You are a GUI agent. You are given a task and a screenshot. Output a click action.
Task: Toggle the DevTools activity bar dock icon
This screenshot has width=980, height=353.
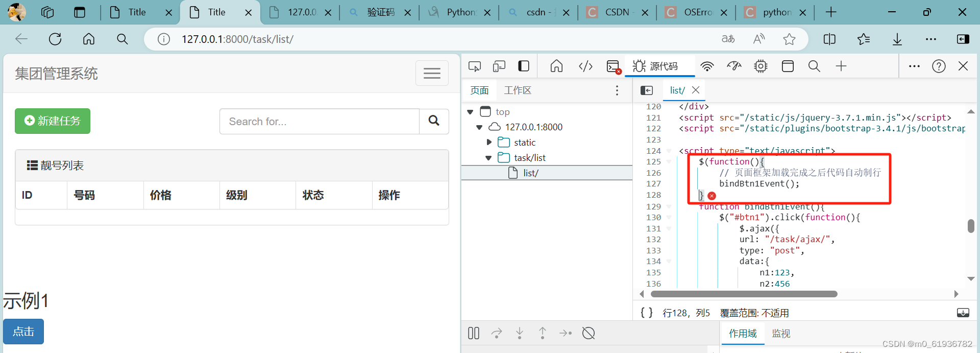pyautogui.click(x=524, y=66)
